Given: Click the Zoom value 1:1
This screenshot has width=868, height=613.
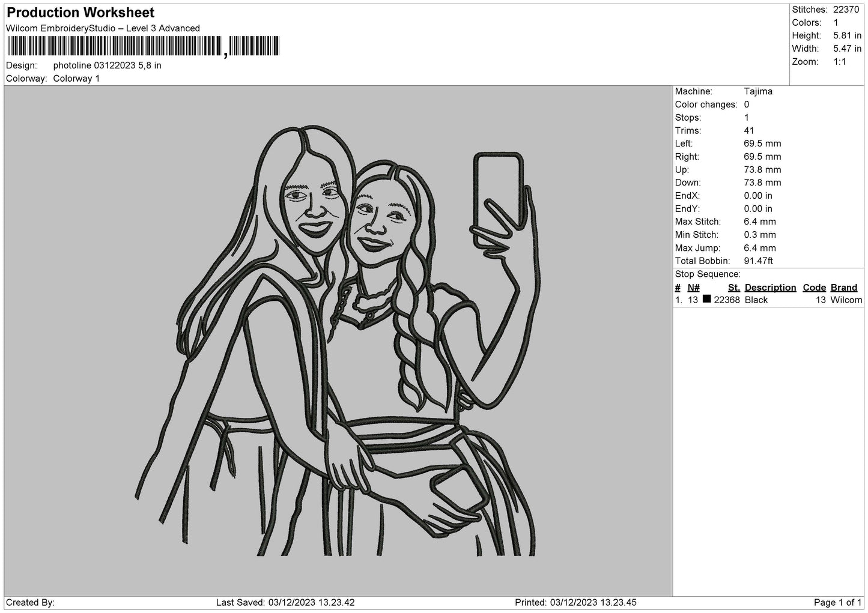Looking at the screenshot, I should coord(840,62).
